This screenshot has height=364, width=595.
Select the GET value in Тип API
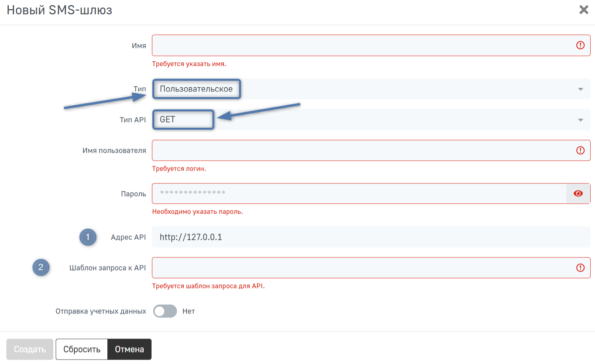coord(183,120)
